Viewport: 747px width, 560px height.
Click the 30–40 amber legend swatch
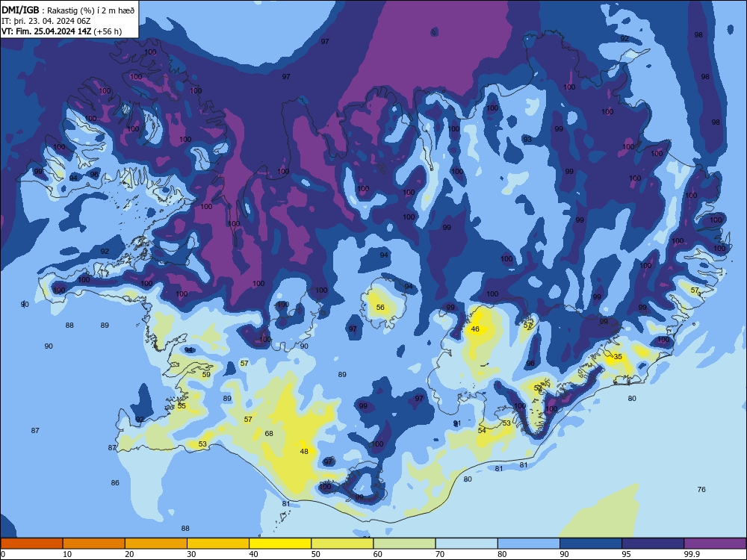click(x=218, y=544)
